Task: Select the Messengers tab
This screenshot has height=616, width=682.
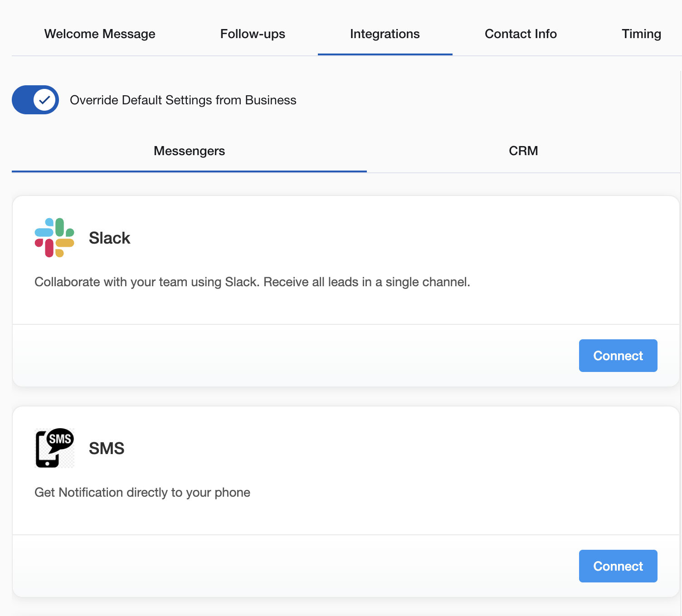Action: 189,151
